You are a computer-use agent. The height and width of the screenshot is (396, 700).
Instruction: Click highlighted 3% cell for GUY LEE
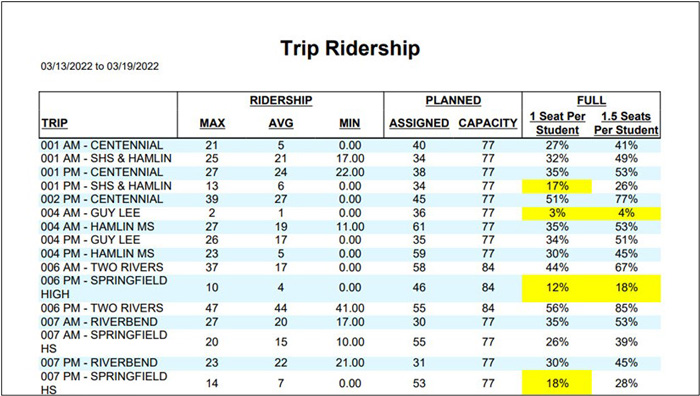tap(557, 213)
